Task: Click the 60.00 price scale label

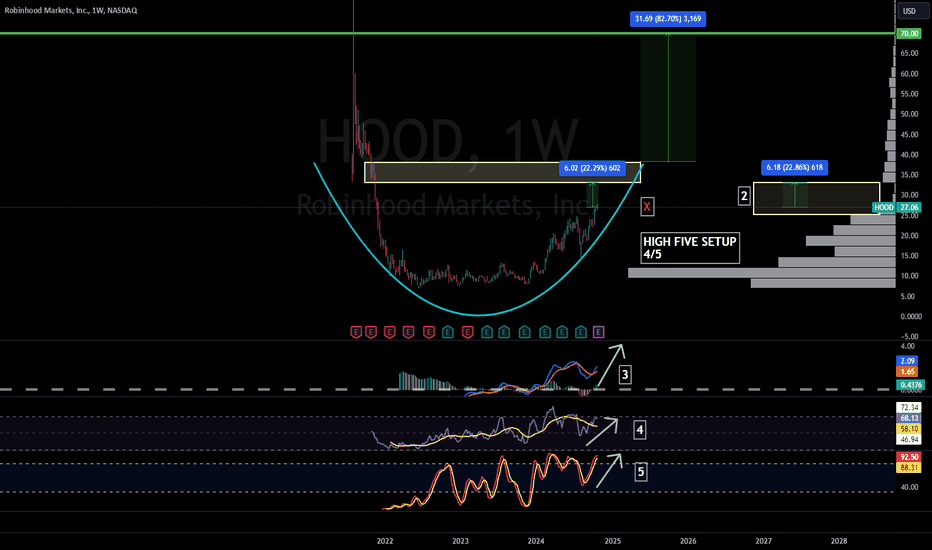Action: click(x=909, y=74)
